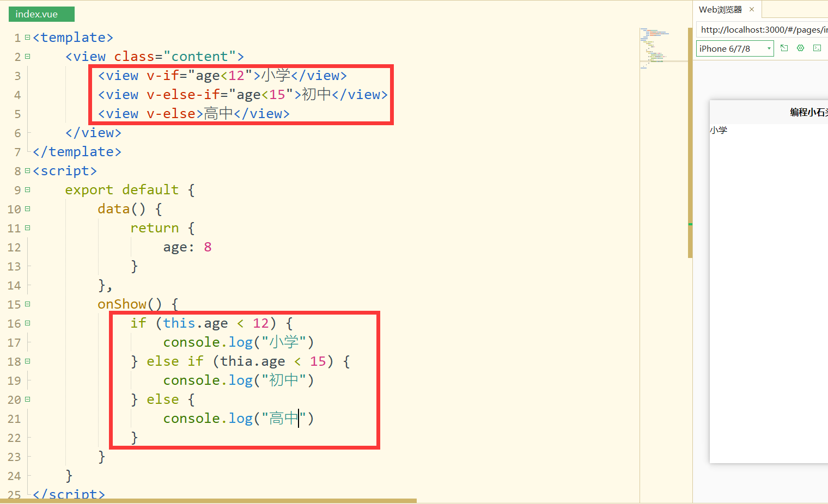The height and width of the screenshot is (504, 828).
Task: Click the editor vertical scrollbar thumb
Action: click(690, 143)
